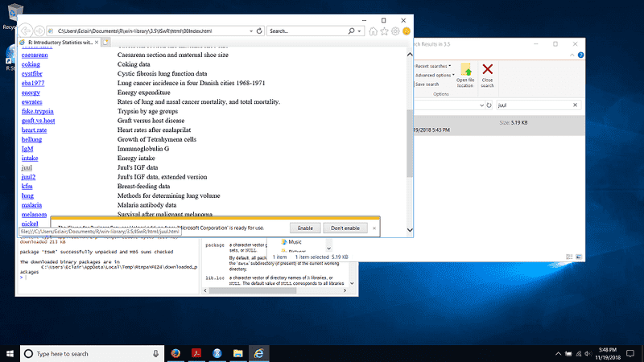This screenshot has height=362, width=644.
Task: Click the IE Back navigation arrow
Action: [26, 31]
